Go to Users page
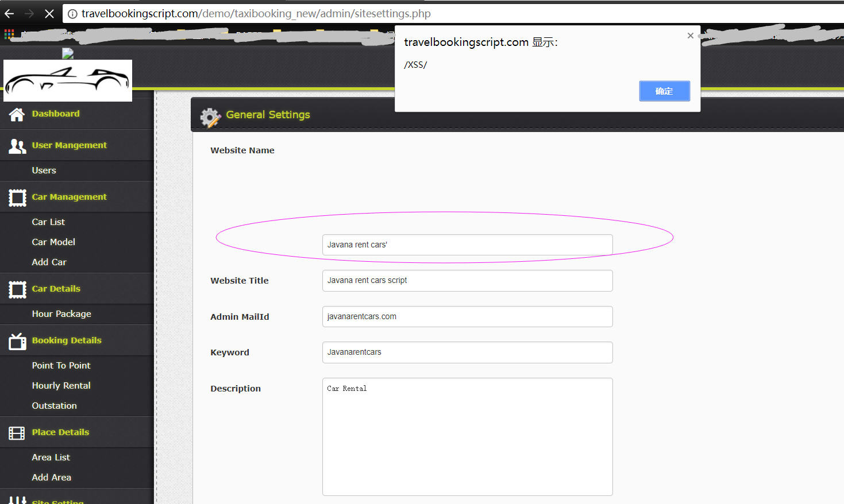Screen dimensions: 844x504 click(x=44, y=170)
